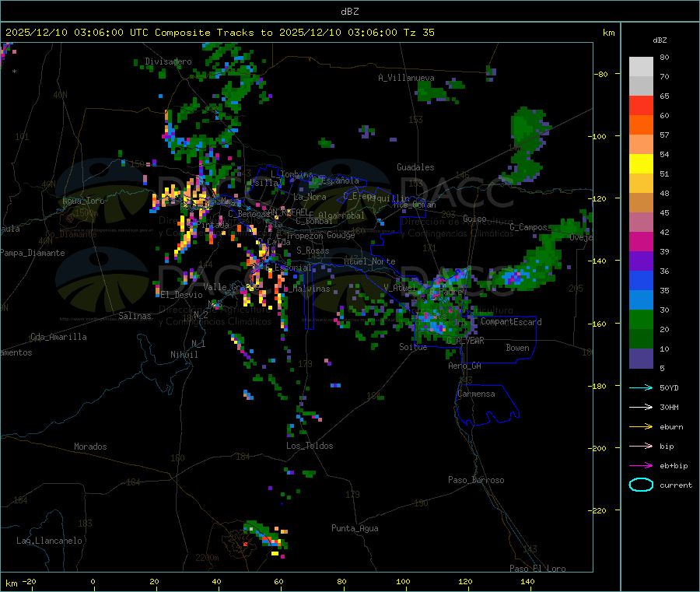Pick the light blue 30-35 dBZ swatch
Image resolution: width=700 pixels, height=592 pixels.
click(641, 300)
